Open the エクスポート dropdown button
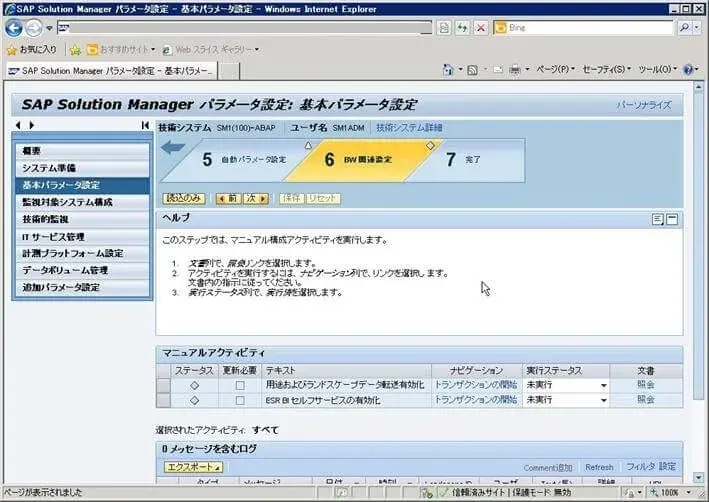 [x=194, y=467]
